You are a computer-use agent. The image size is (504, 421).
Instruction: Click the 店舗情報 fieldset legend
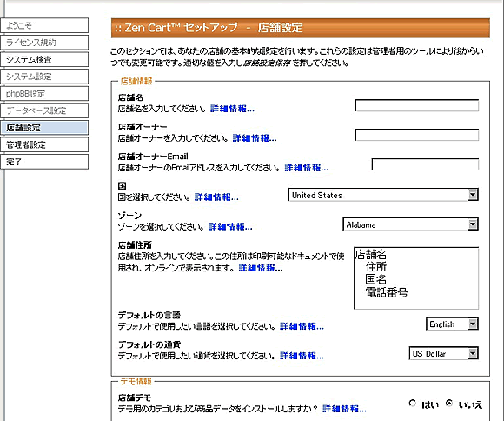pos(136,81)
